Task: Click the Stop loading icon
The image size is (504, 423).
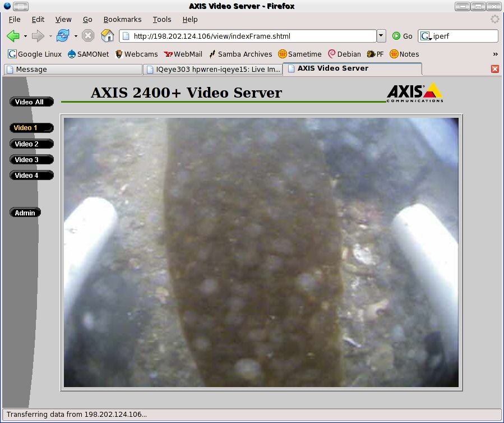Action: [88, 35]
